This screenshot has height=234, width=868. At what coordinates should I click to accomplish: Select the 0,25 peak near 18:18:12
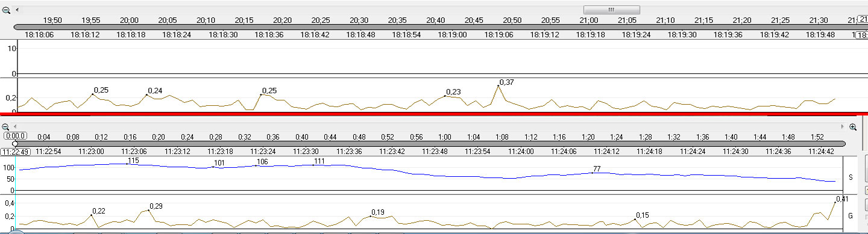click(93, 94)
